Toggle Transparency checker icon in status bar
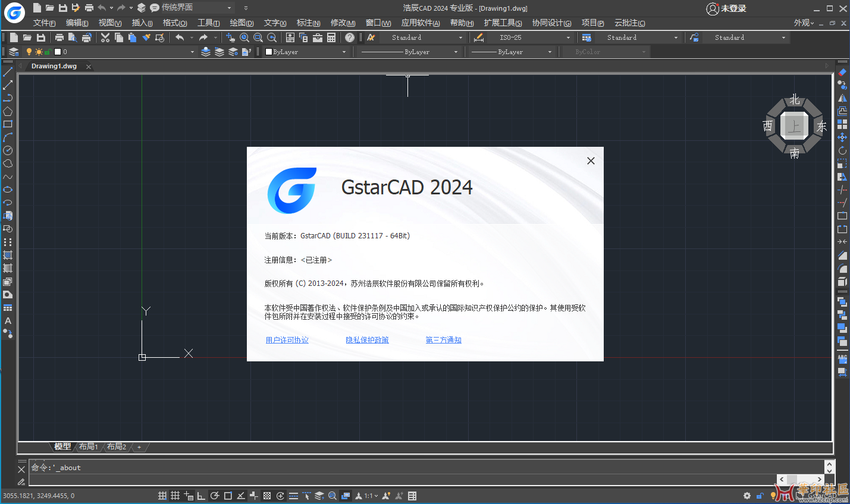The image size is (850, 504). [x=267, y=496]
